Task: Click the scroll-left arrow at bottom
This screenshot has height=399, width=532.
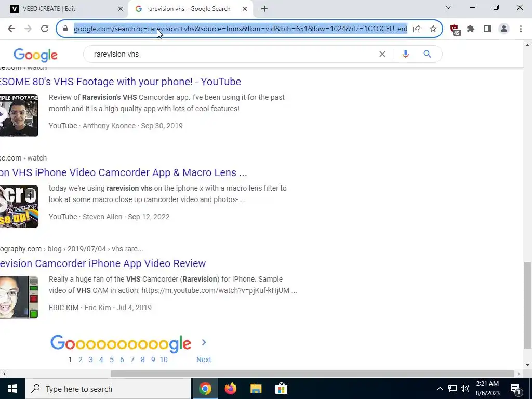Action: (4, 374)
